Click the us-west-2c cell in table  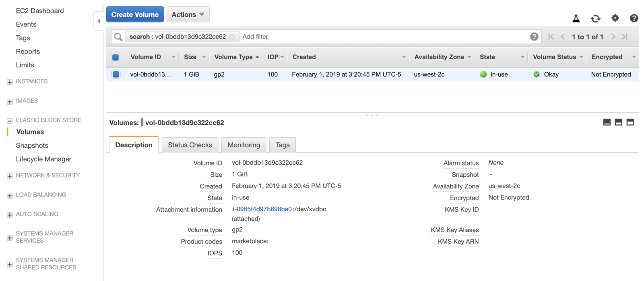tap(429, 74)
